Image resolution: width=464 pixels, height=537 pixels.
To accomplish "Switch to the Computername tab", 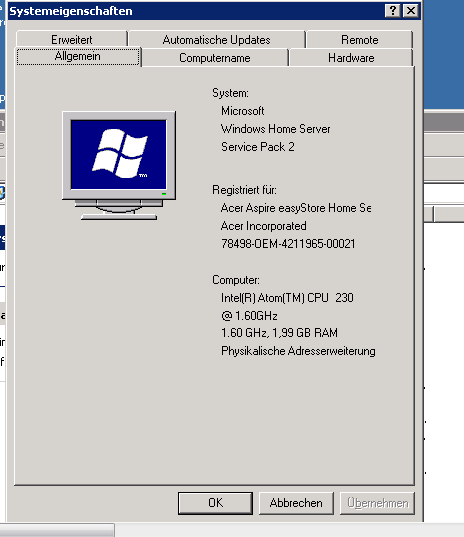I will (215, 58).
